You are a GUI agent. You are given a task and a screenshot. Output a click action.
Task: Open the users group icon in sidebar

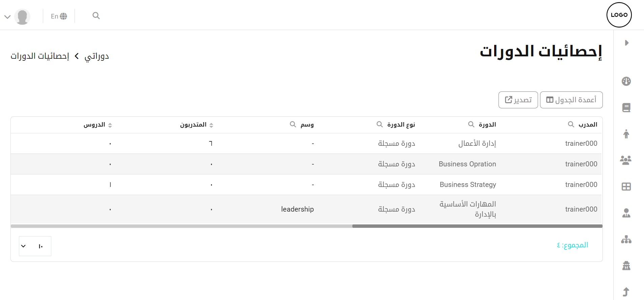click(x=626, y=160)
